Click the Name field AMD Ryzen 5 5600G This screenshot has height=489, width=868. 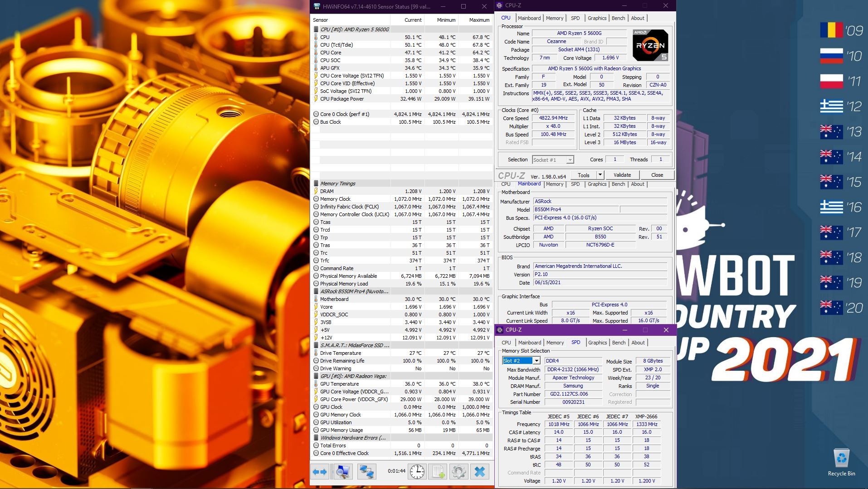(x=579, y=33)
